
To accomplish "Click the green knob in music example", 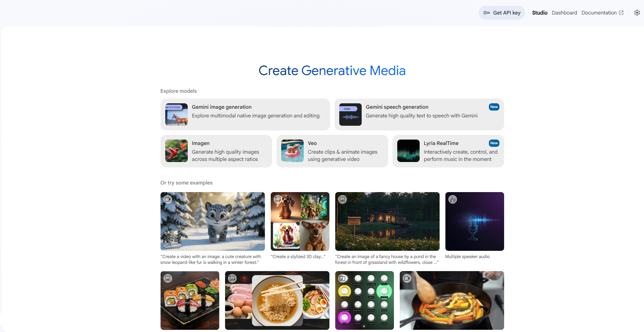I will coord(384,291).
